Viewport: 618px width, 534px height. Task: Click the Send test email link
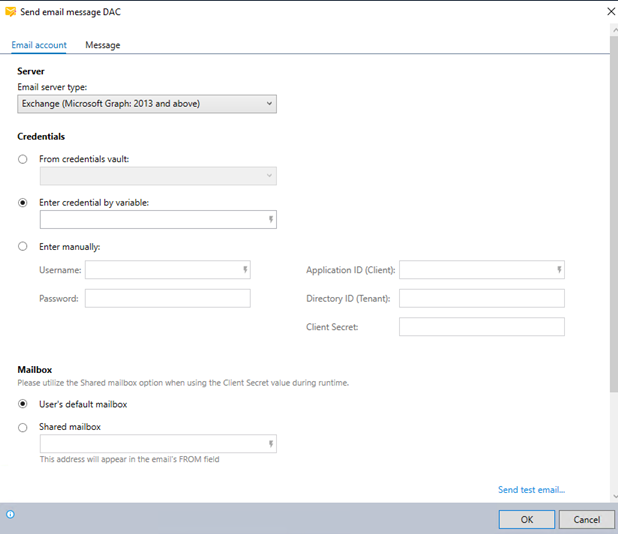coord(531,490)
